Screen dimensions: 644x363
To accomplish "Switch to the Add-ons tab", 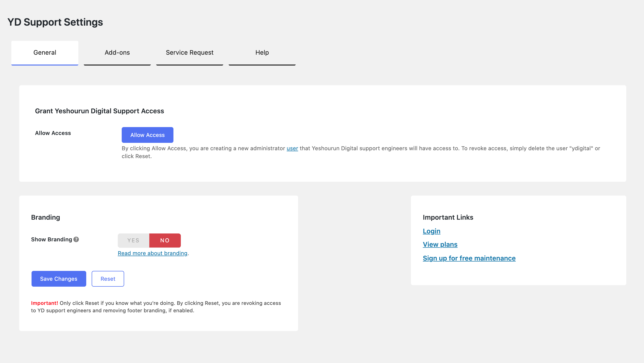I will (x=117, y=53).
